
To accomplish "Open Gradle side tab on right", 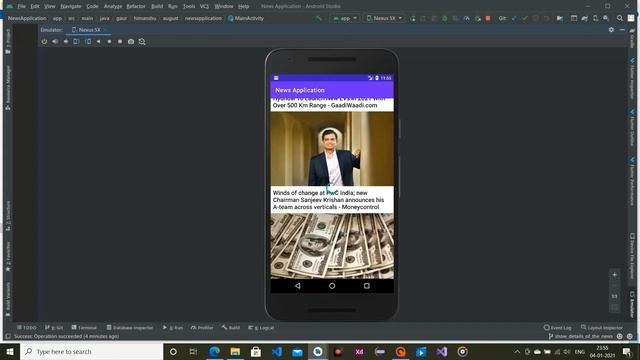I will click(x=632, y=39).
